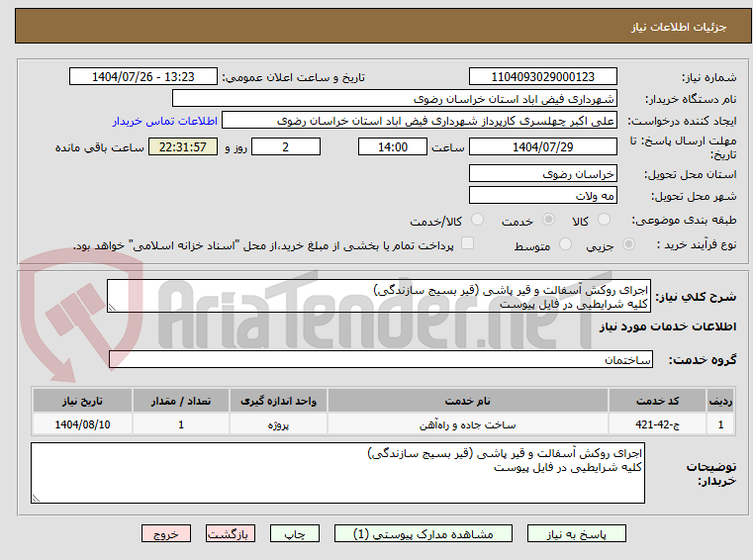The height and width of the screenshot is (560, 753).
Task: Click the deadline time field 14:00
Action: (x=393, y=146)
